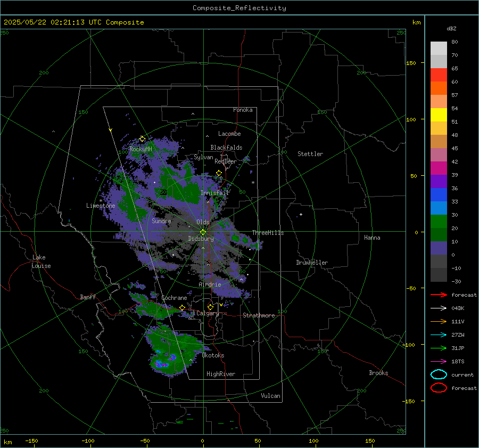Click the Lake Louise label
Image resolution: width=479 pixels, height=448 pixels.
[41, 262]
